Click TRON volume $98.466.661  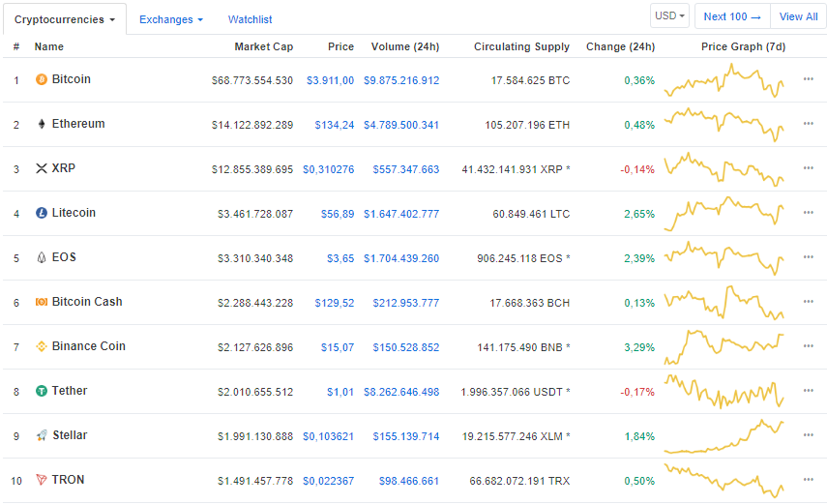[409, 481]
